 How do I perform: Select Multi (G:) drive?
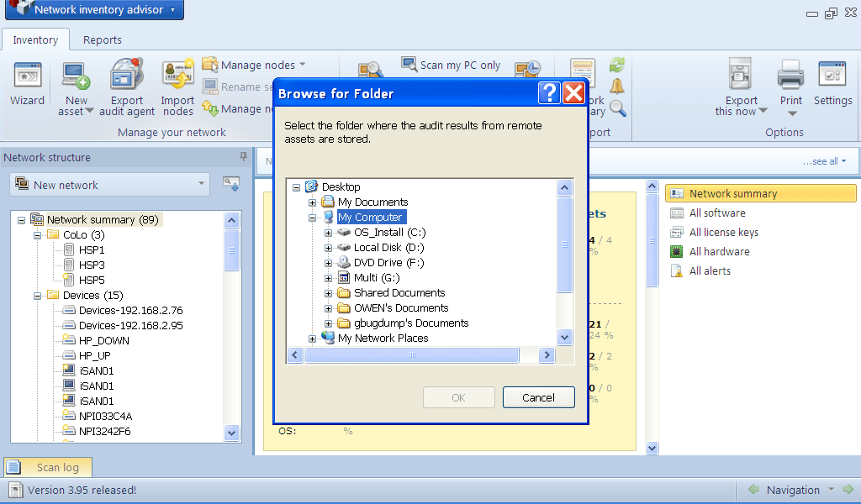tap(377, 277)
